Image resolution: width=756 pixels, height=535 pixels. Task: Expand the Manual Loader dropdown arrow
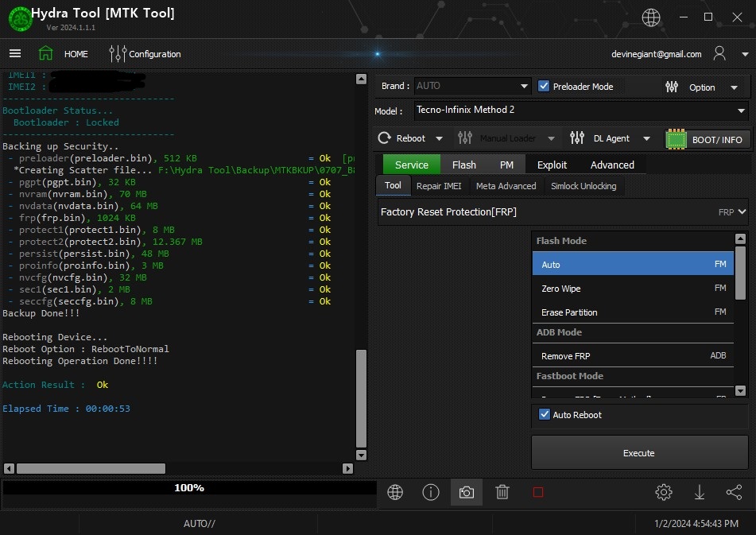551,139
